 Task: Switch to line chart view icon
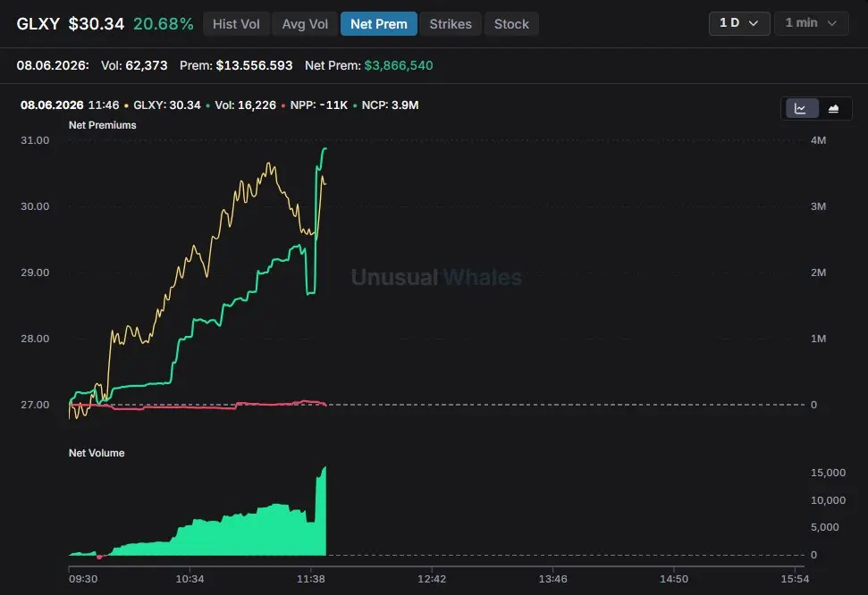point(800,108)
